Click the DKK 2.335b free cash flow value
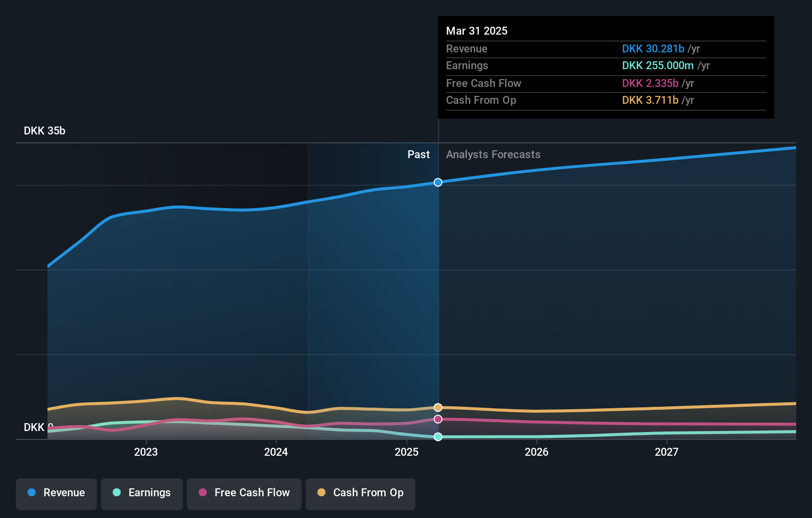The image size is (812, 518). [x=650, y=83]
